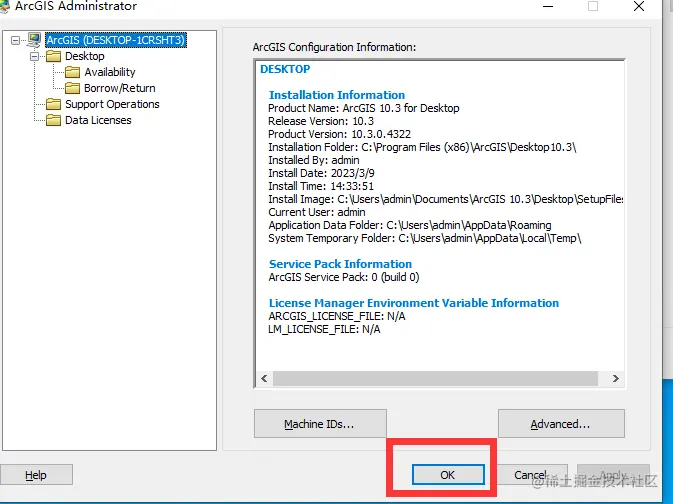Click the ARCGIS_LICENSE_FILE: N/A line
The width and height of the screenshot is (673, 504).
[x=337, y=316]
